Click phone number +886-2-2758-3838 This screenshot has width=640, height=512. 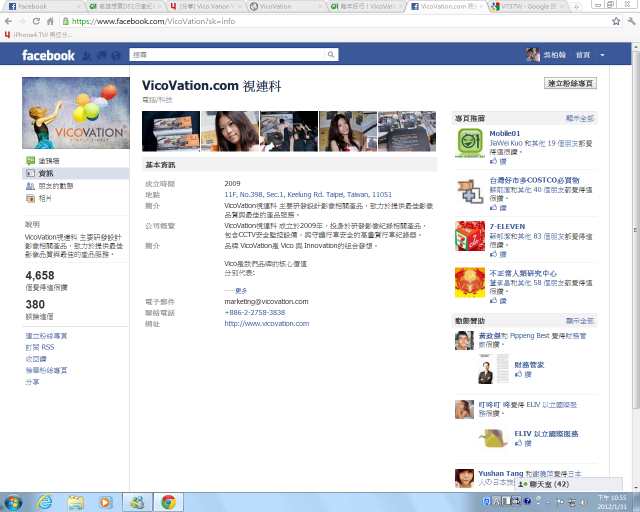point(255,313)
